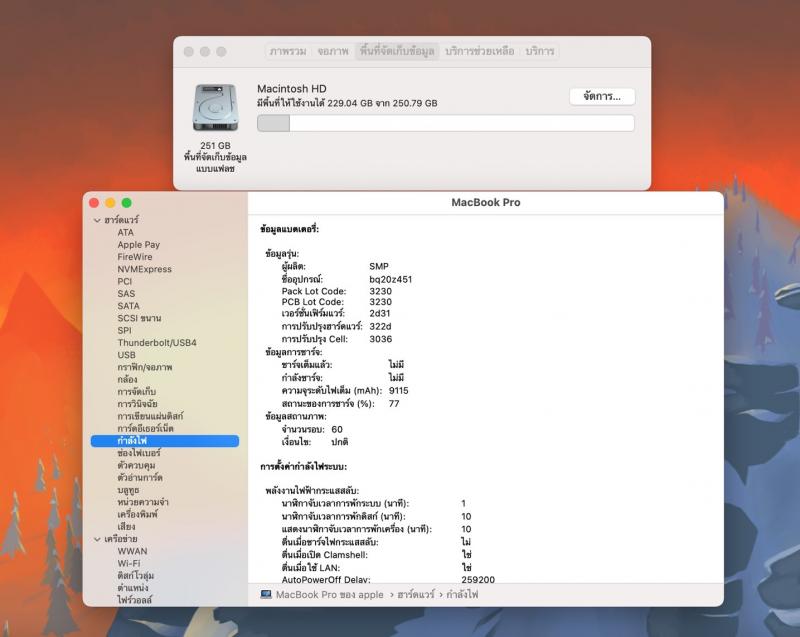Viewport: 800px width, 637px height.
Task: Click the การตั้งค่ากำลังไฟระบบ heading
Action: [304, 467]
